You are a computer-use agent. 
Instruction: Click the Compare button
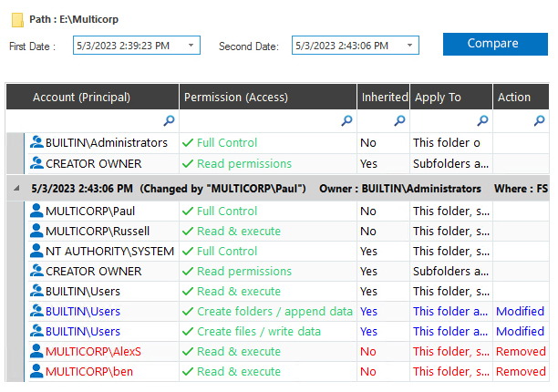tap(495, 44)
